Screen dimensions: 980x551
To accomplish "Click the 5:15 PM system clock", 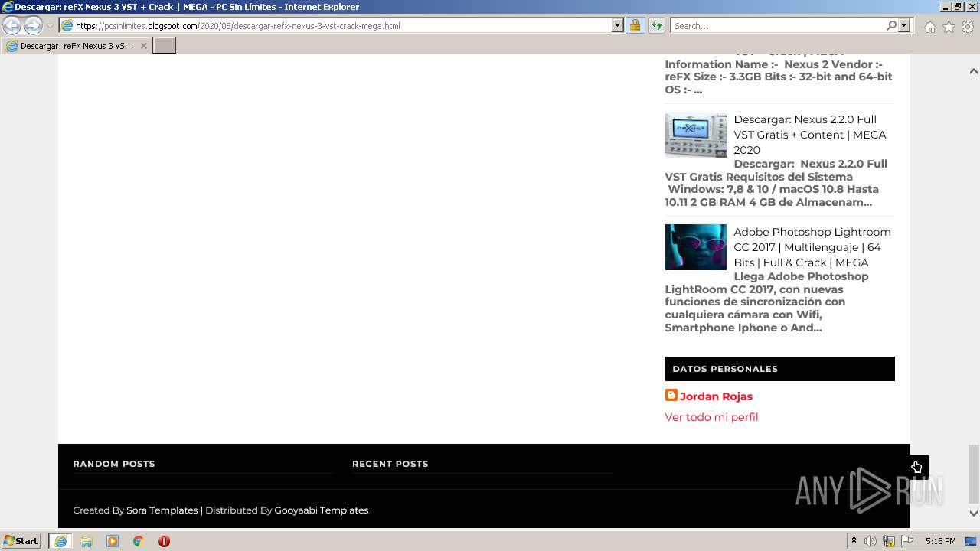I will pyautogui.click(x=940, y=541).
